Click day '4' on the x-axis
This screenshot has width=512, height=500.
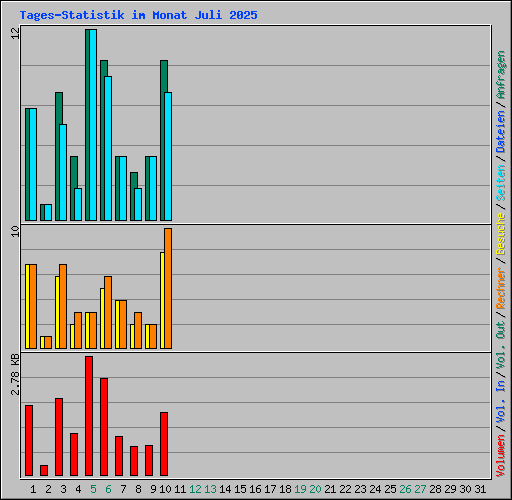78,489
